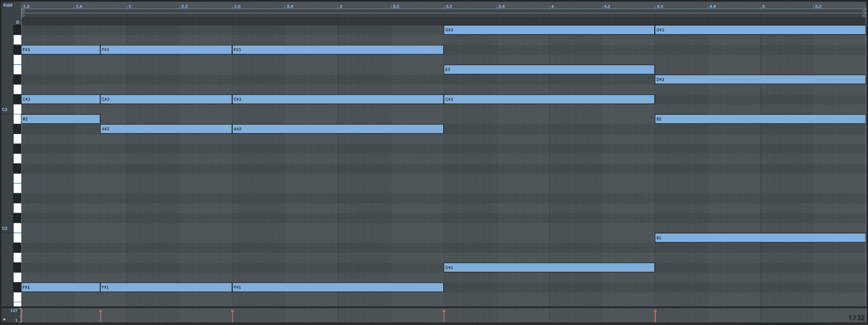The width and height of the screenshot is (868, 325).
Task: Click ruler position bar 4
Action: (552, 7)
